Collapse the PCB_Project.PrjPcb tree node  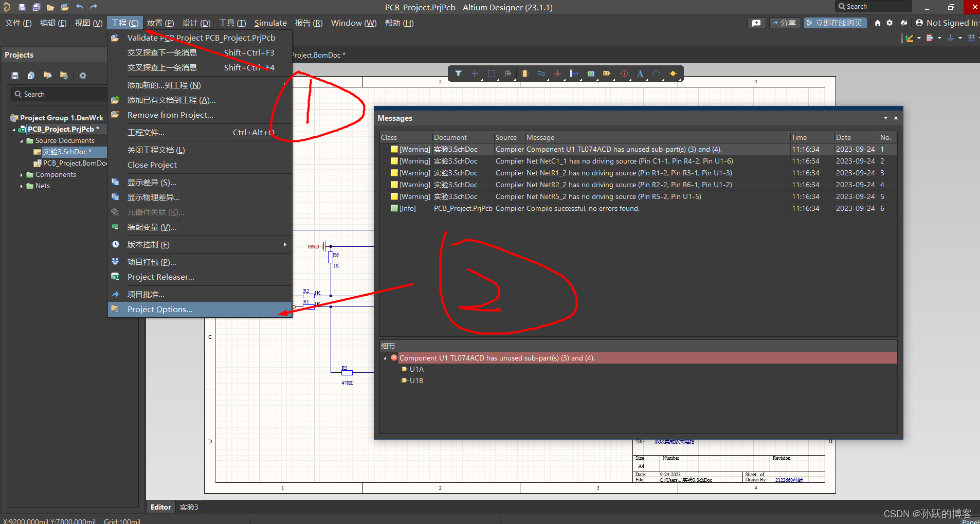(14, 130)
